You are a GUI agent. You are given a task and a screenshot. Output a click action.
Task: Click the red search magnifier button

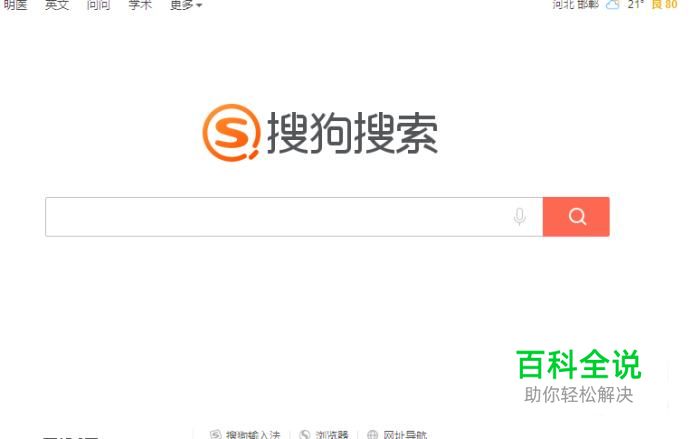click(576, 217)
